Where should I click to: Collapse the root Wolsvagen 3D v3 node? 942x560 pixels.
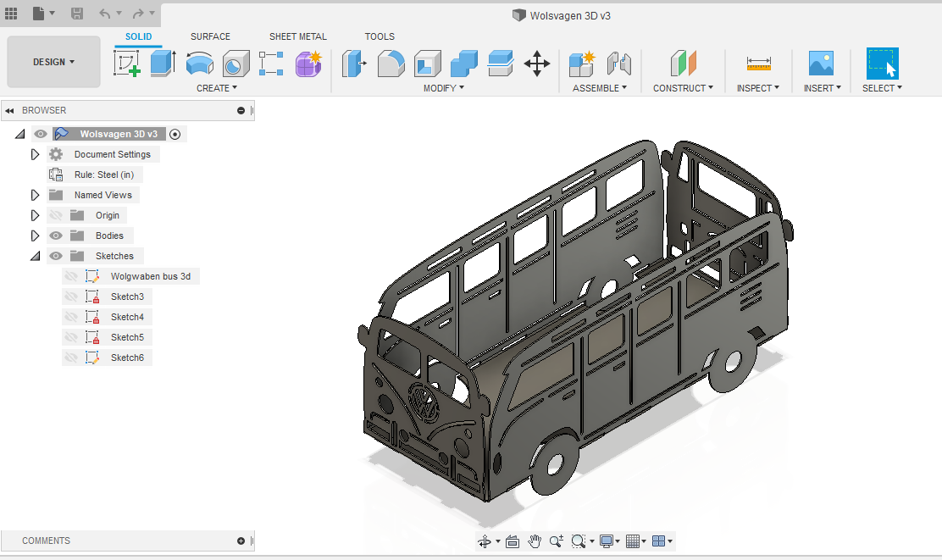(19, 134)
